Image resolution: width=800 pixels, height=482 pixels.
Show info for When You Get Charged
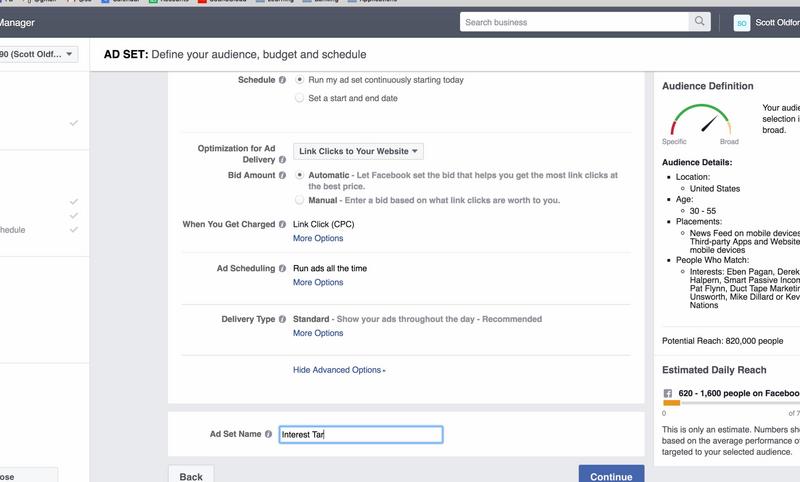click(x=282, y=224)
